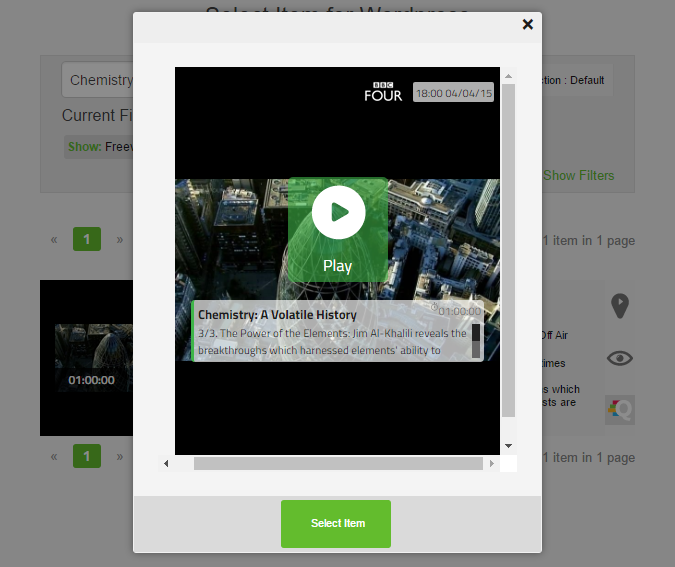Close the modal dialog with the X
The height and width of the screenshot is (567, 675).
tap(527, 25)
